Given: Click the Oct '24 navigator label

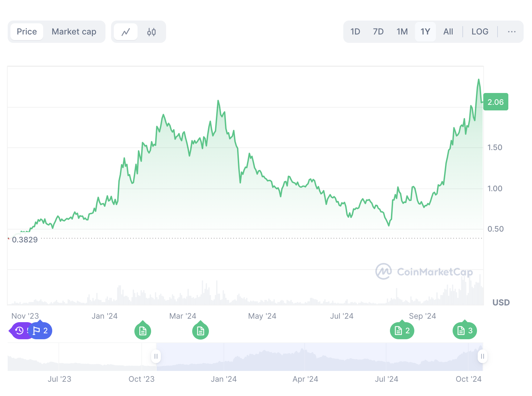Looking at the screenshot, I should (469, 379).
